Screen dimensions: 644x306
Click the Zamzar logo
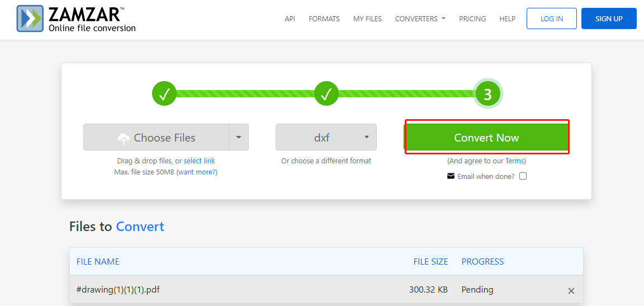[76, 18]
